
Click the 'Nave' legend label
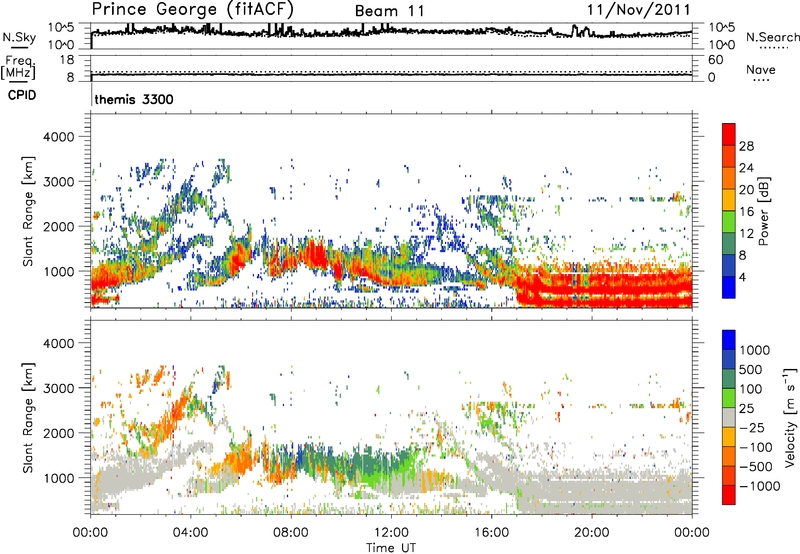[761, 69]
